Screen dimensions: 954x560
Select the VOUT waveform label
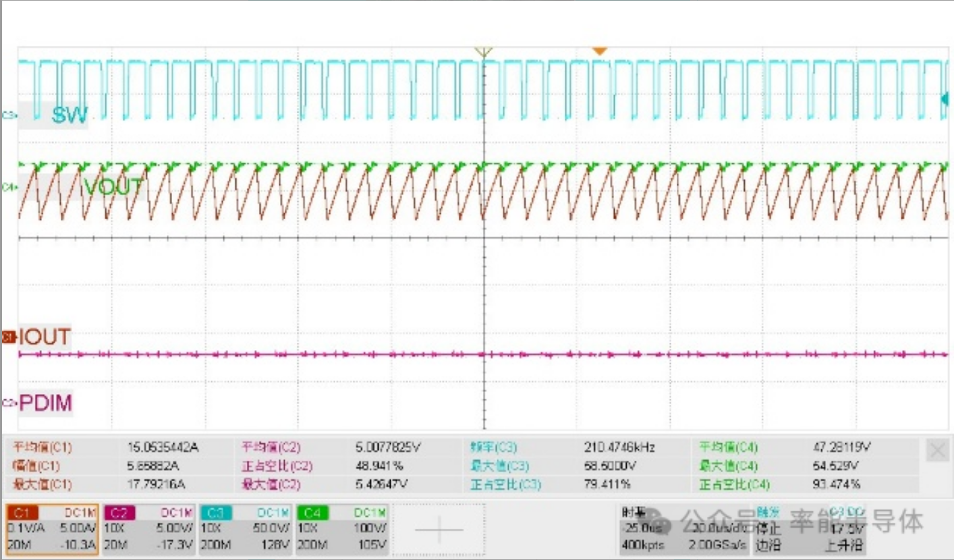(113, 186)
